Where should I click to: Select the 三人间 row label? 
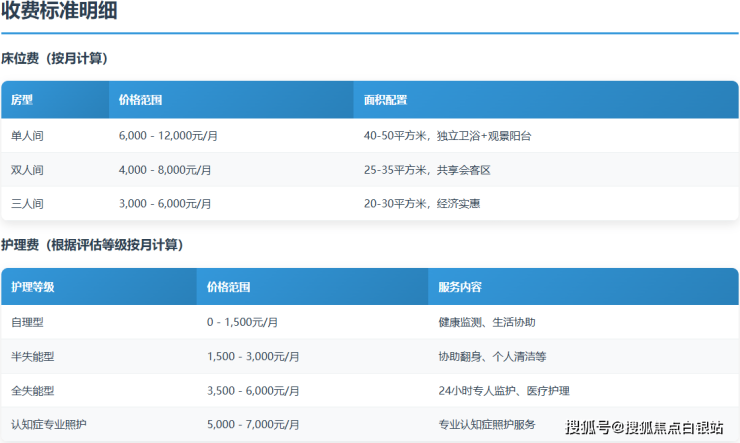coord(27,204)
